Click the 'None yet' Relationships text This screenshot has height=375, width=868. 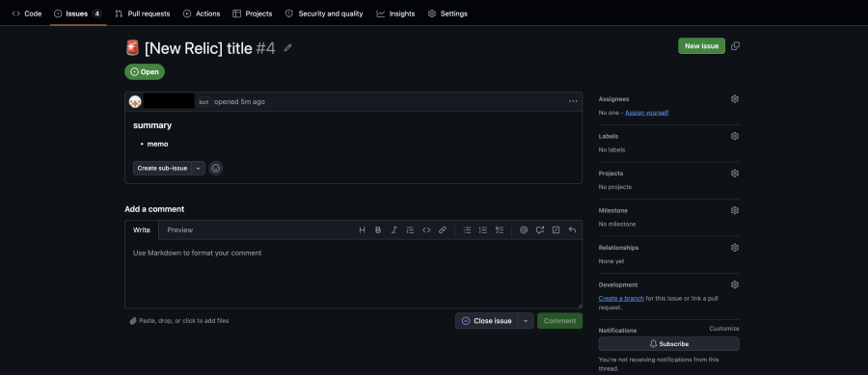point(611,261)
